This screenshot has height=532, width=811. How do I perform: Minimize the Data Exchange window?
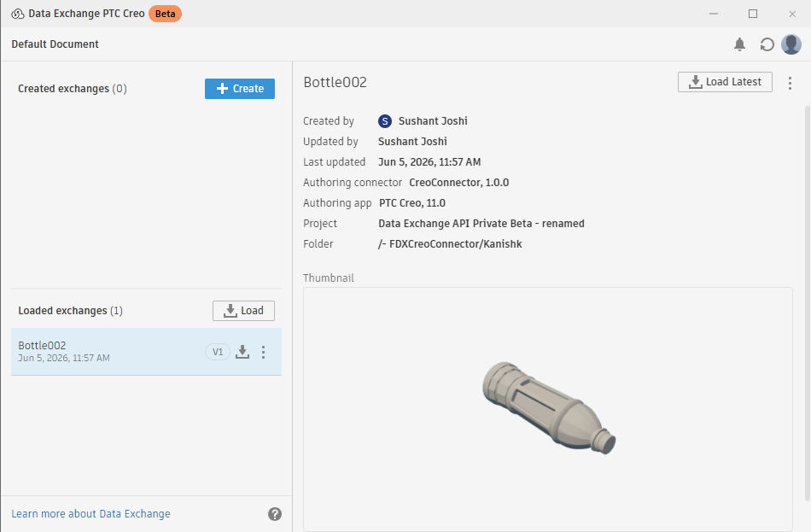coord(714,14)
